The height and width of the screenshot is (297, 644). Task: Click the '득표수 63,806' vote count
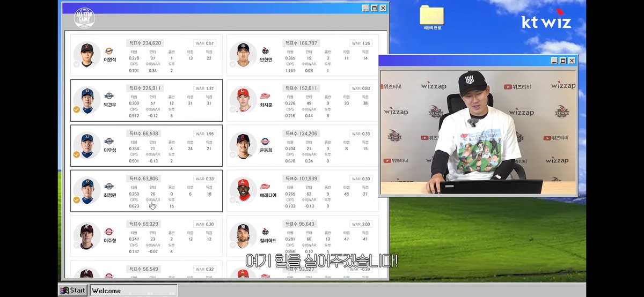point(143,179)
